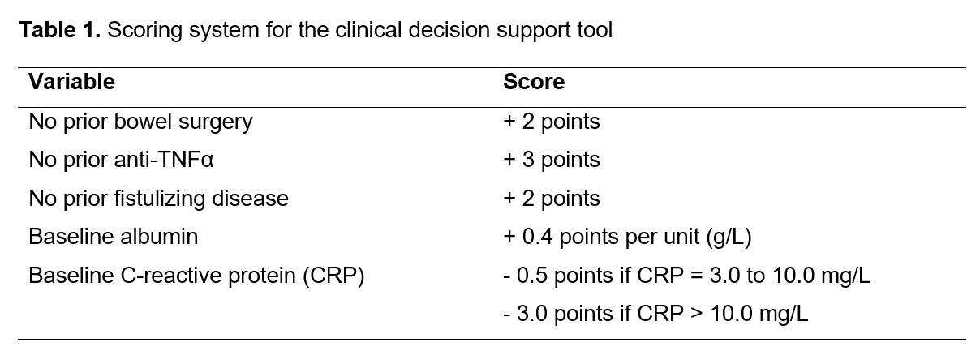Select the Score column header

coord(534,83)
